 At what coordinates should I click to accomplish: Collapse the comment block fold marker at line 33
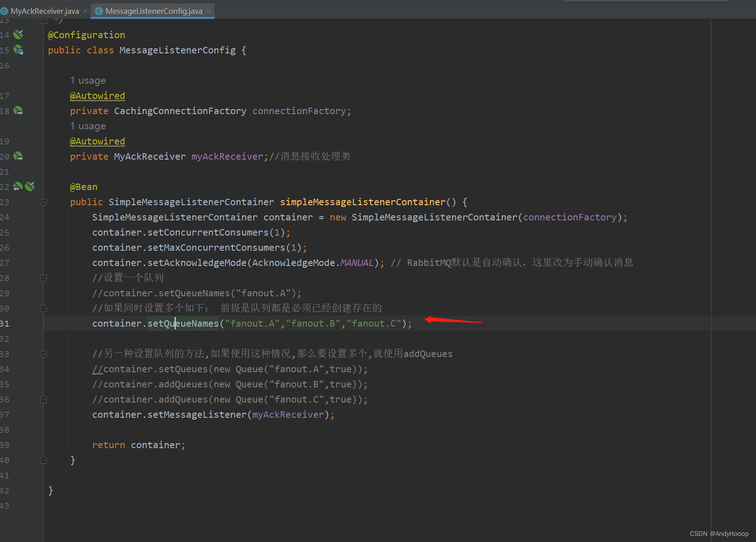coord(43,354)
